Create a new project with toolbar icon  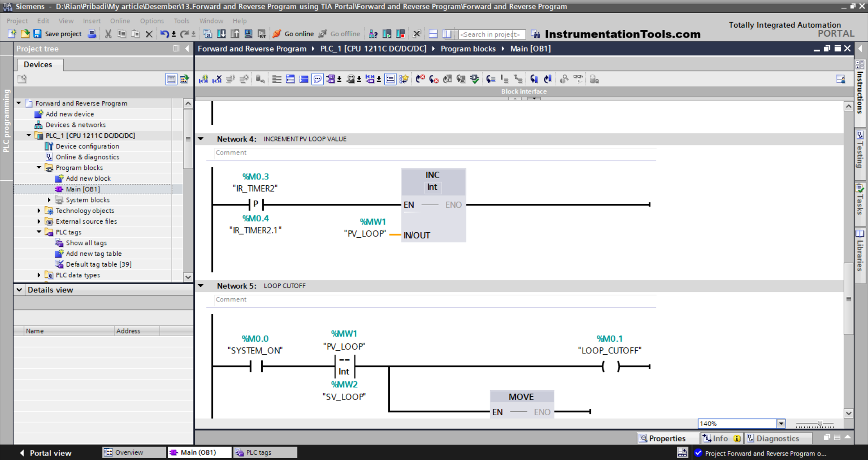(12, 34)
